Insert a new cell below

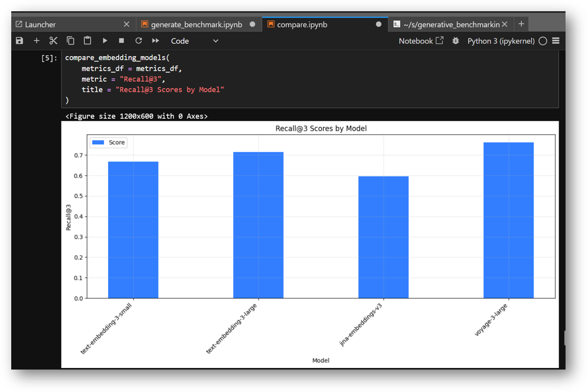[x=36, y=41]
